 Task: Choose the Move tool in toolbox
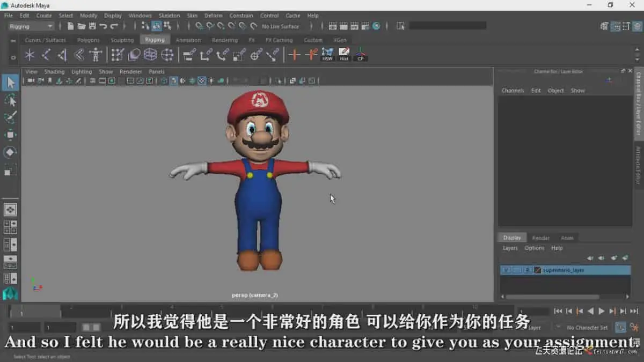(10, 135)
